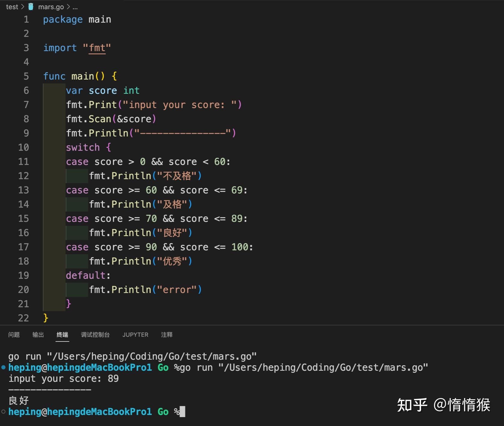
Task: Click the 'switch' keyword on line 10
Action: click(83, 148)
